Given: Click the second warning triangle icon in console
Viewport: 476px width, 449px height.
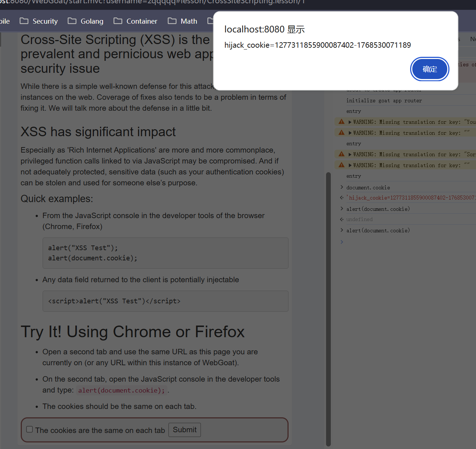Looking at the screenshot, I should (x=341, y=133).
